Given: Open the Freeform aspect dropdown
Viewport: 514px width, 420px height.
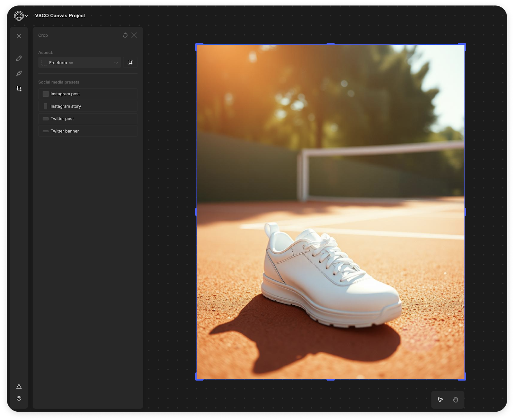Looking at the screenshot, I should click(80, 62).
